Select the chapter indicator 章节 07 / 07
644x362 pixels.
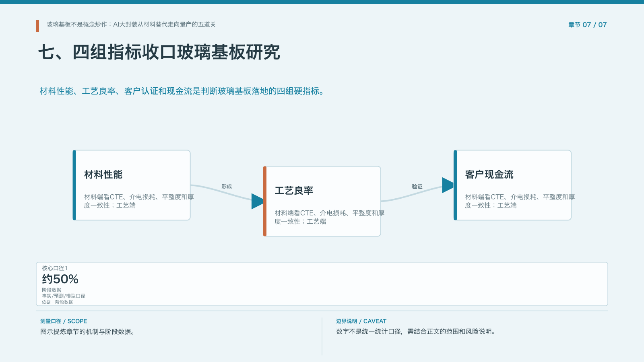click(x=587, y=25)
